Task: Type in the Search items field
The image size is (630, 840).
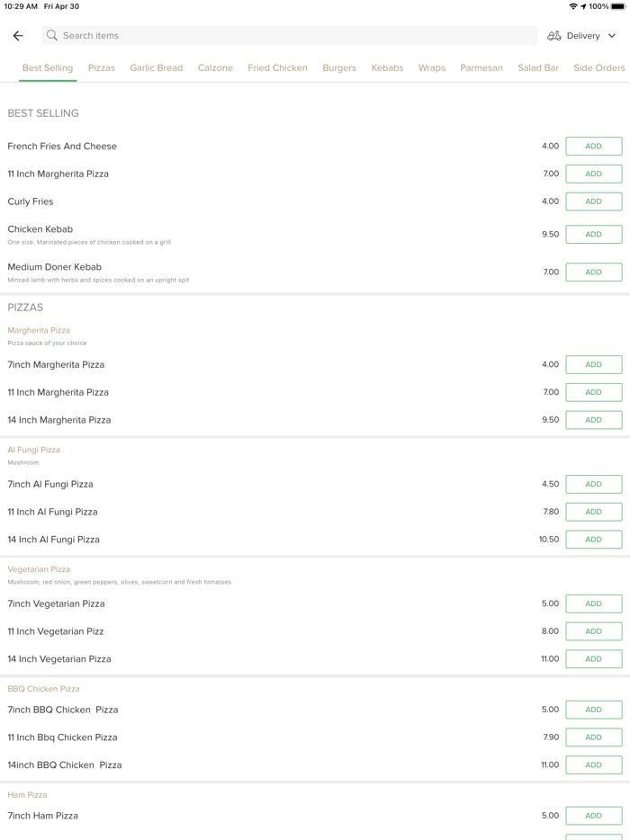Action: tap(288, 36)
